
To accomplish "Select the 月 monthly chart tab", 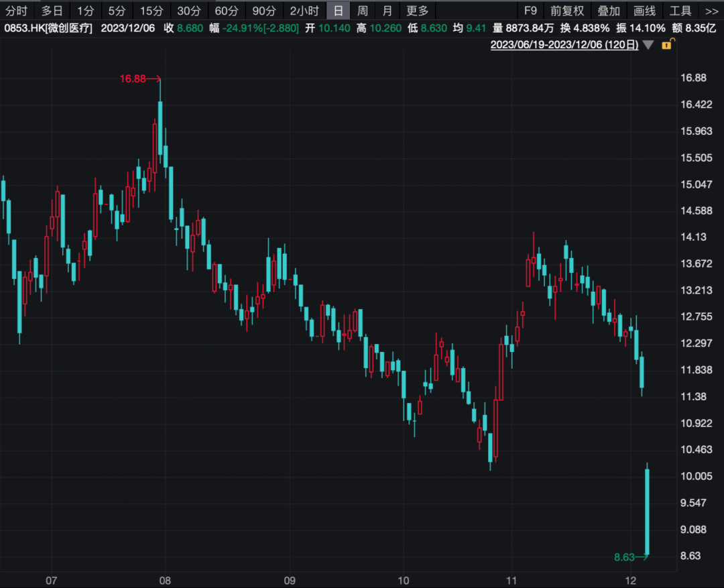I will point(387,11).
